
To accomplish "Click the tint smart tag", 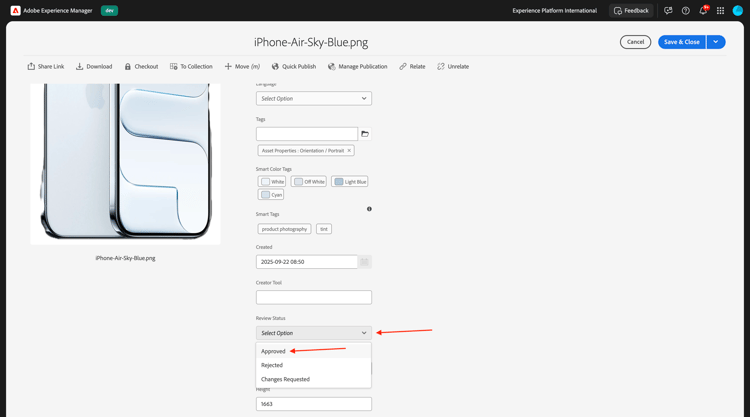I will coord(324,229).
